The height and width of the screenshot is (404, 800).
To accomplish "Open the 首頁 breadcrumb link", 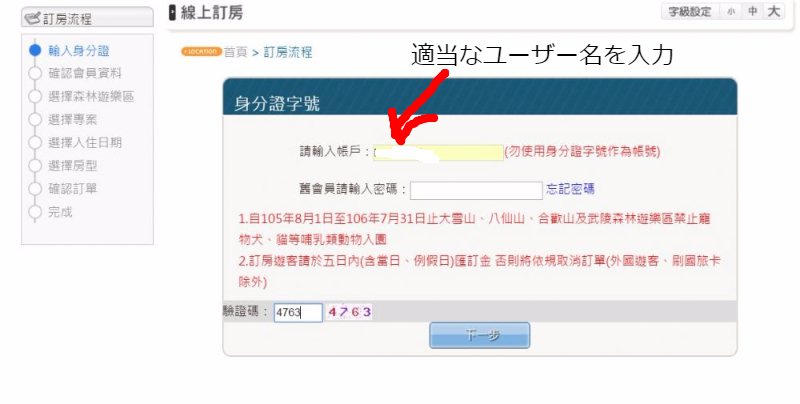I will click(x=236, y=52).
